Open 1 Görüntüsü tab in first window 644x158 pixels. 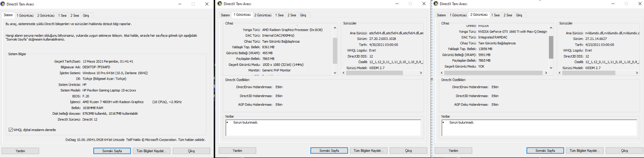[x=25, y=16]
